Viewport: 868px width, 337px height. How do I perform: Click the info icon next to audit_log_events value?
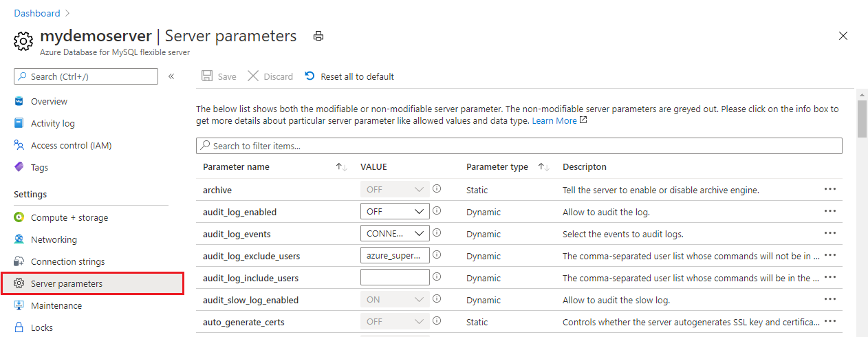437,233
